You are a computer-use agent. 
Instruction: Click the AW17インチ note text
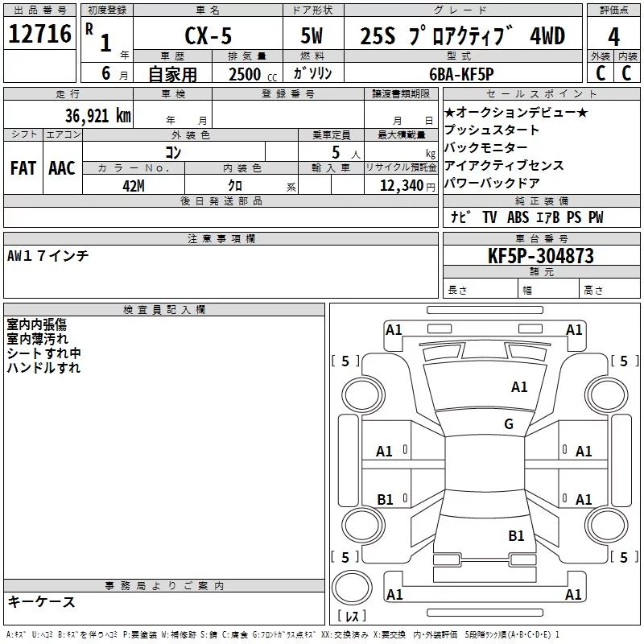[48, 255]
